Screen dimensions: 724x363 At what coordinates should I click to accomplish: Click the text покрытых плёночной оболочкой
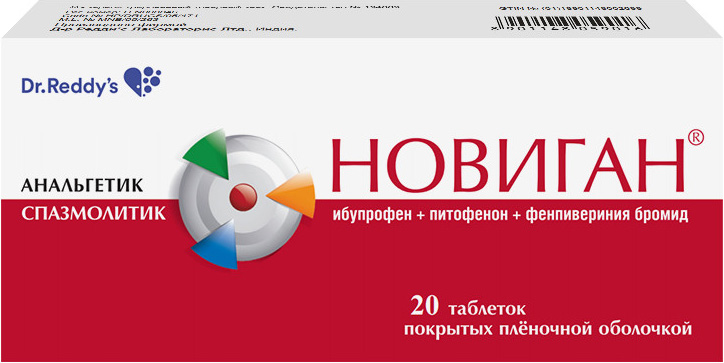coord(548,328)
